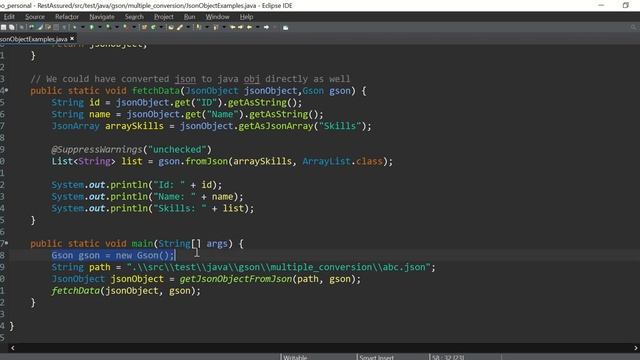Viewport: 640px width, 360px height.
Task: Click the Back navigation arrow in the toolbar
Action: [x=249, y=27]
